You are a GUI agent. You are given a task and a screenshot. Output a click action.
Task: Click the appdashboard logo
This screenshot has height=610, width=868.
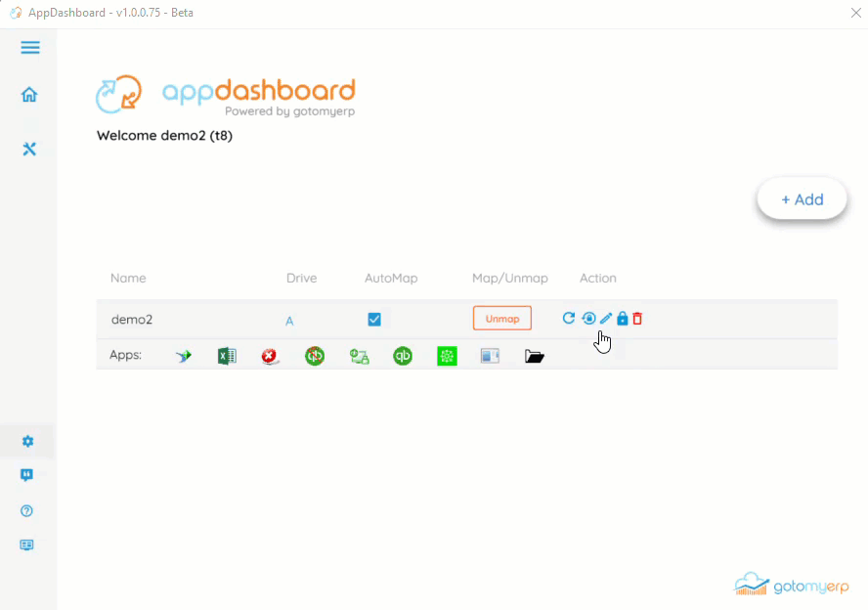coord(225,95)
